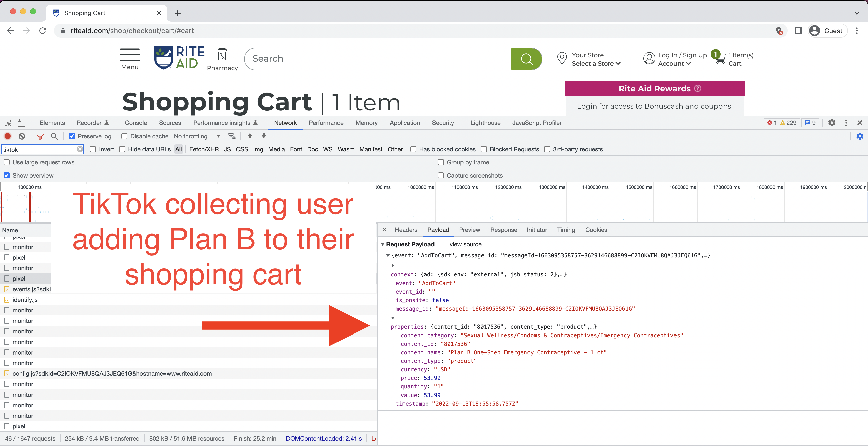Click the Rite Aid Search field

[x=377, y=59]
